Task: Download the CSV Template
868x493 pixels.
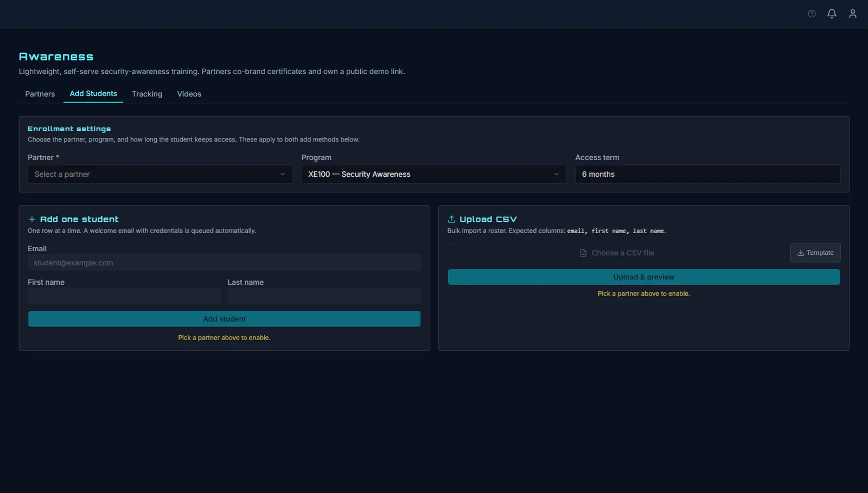Action: (x=815, y=253)
